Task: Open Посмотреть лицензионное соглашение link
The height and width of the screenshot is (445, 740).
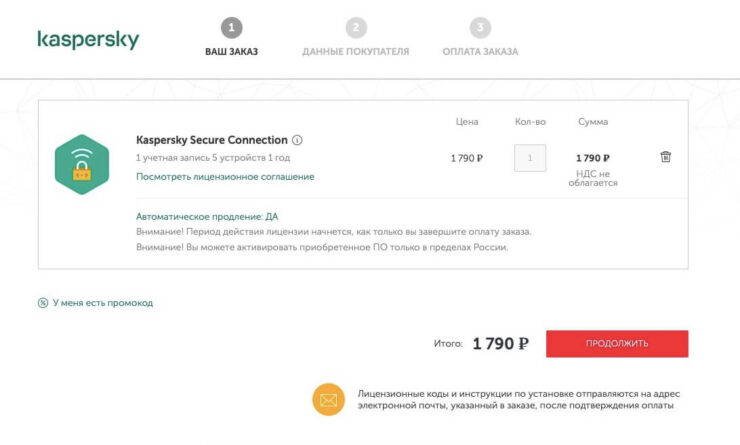Action: tap(225, 177)
